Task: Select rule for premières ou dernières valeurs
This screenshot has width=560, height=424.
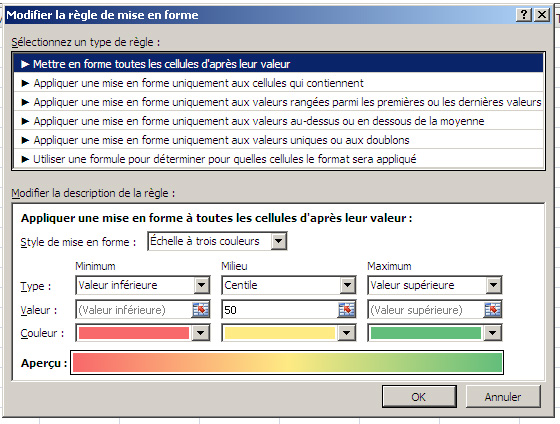Action: point(279,102)
